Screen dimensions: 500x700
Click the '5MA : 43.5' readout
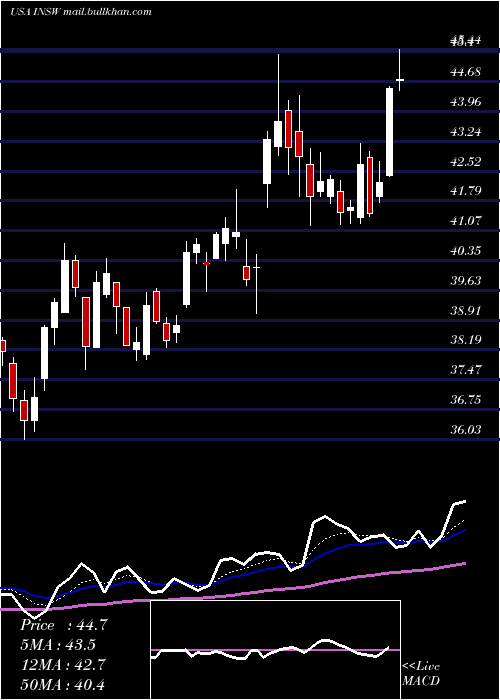tap(58, 645)
